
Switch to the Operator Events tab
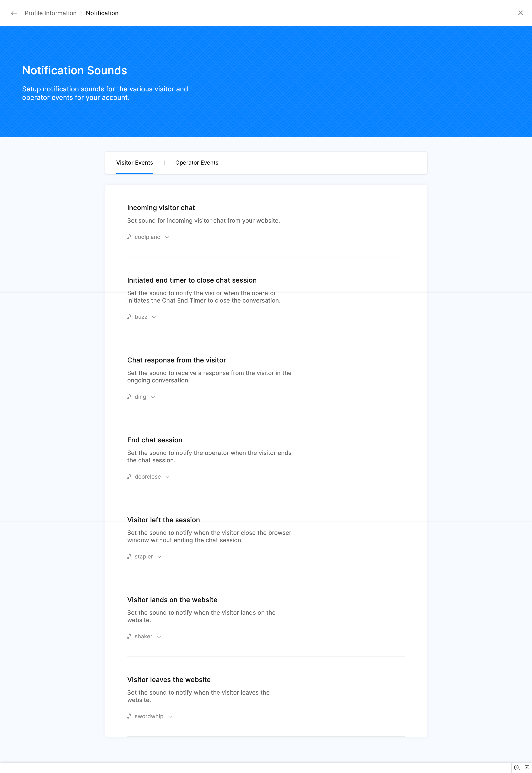197,163
